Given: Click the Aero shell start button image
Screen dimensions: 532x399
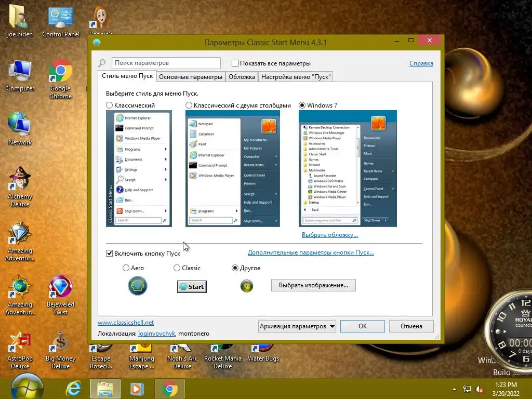Looking at the screenshot, I should pos(137,286).
